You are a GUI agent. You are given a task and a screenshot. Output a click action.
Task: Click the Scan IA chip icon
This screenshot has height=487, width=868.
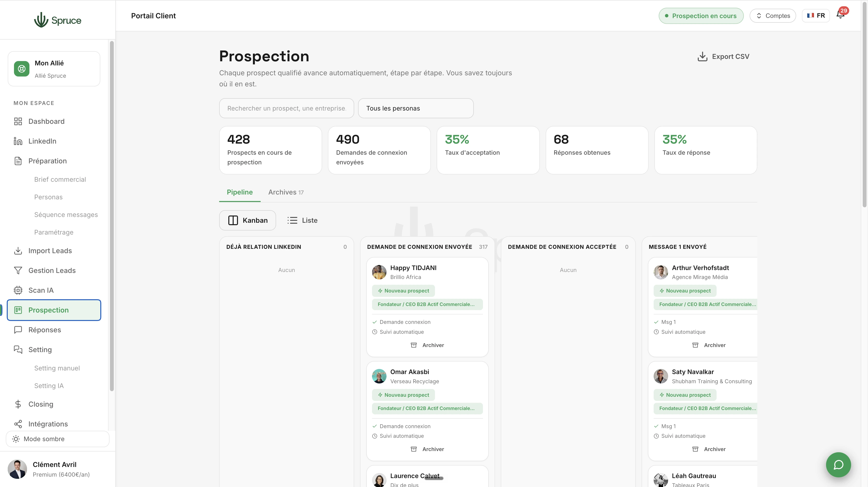click(x=18, y=290)
